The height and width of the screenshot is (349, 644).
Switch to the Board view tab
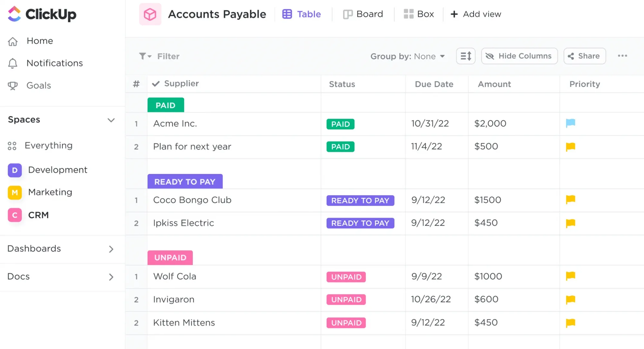tap(363, 14)
